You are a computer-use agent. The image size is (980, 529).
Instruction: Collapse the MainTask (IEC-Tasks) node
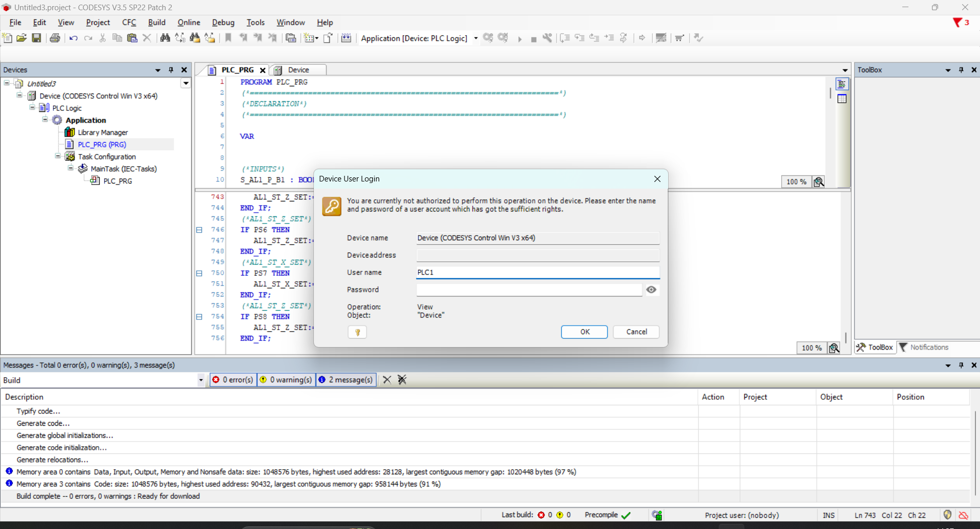(71, 168)
